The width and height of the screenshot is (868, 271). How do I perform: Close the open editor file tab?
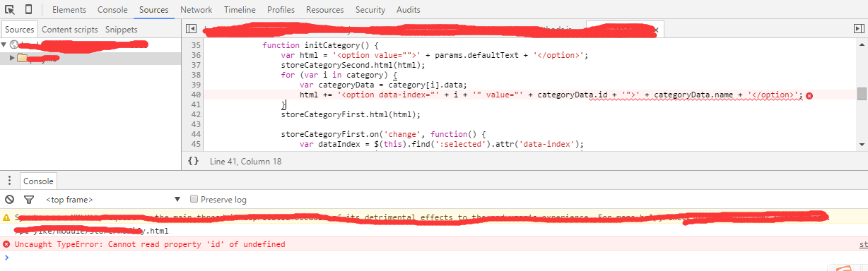tap(656, 30)
